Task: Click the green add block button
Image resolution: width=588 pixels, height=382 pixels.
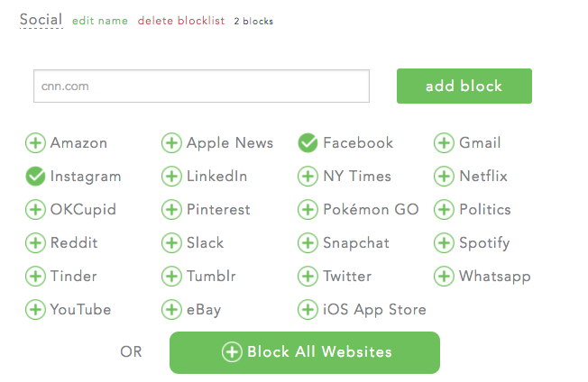Action: 464,86
